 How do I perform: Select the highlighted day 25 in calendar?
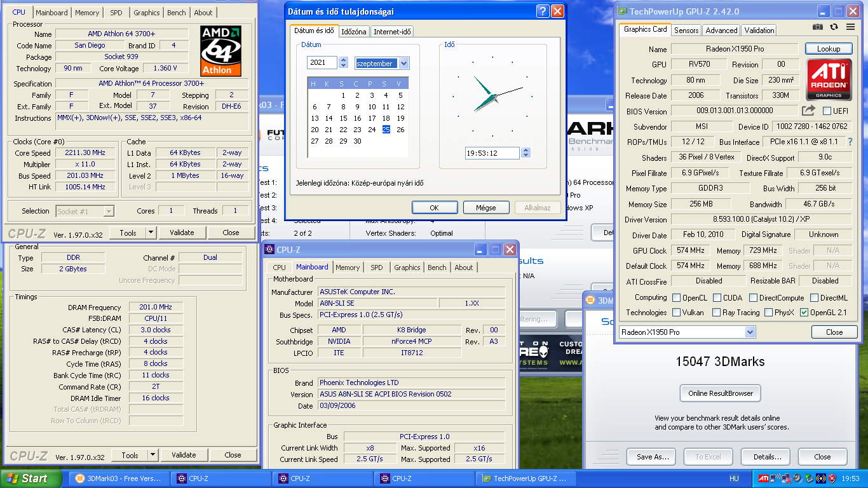386,130
